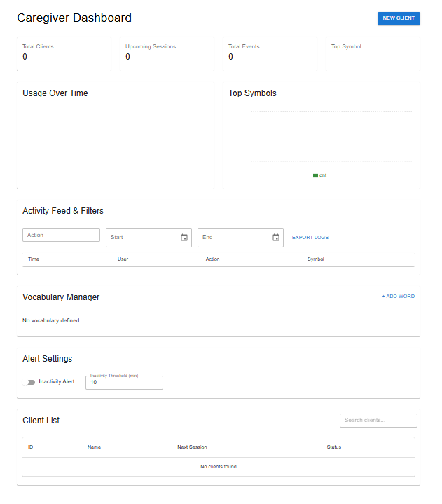Click the End date input field
Viewport: 442px width, 504px height.
pyautogui.click(x=233, y=238)
